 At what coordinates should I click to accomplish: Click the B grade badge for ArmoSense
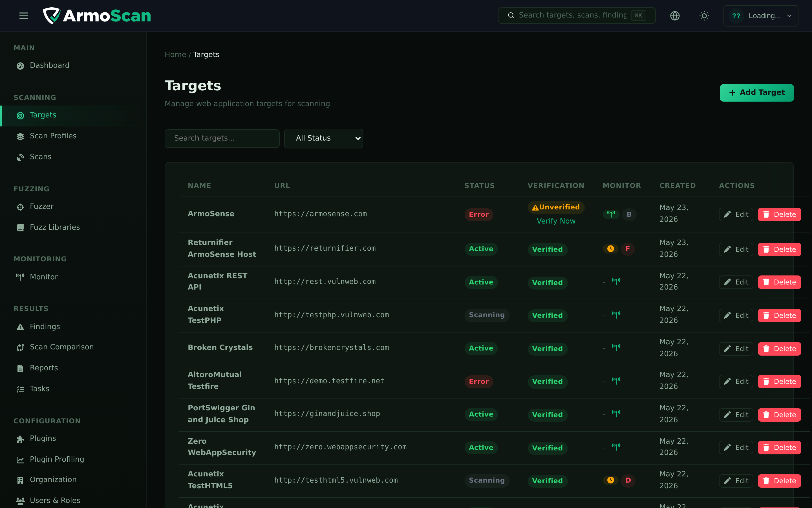(x=629, y=214)
